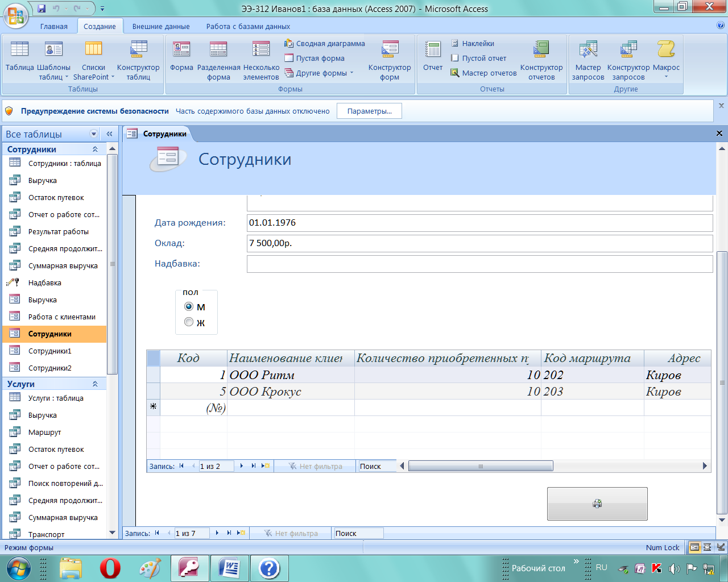
Task: Click Пустой отчет option
Action: tap(478, 59)
